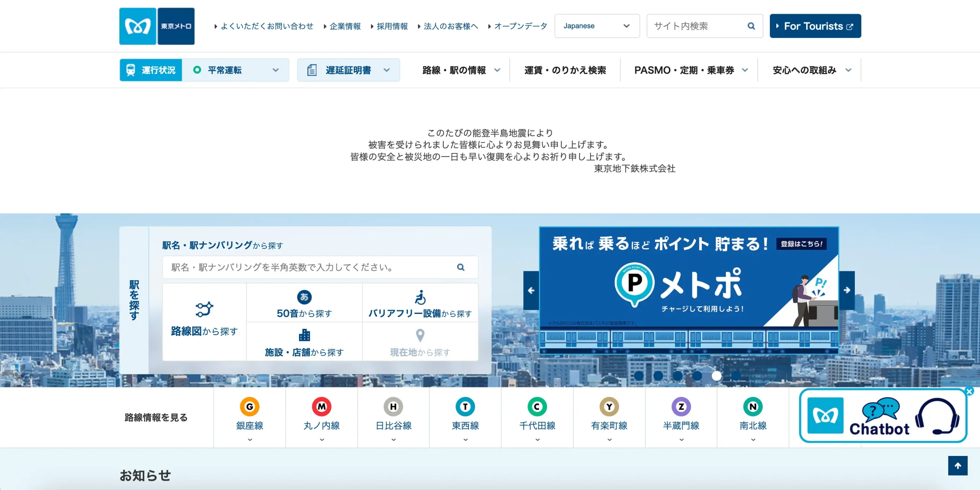Screen dimensions: 980x490
Task: Click the building icon for 施設・店舗
Action: coord(304,335)
